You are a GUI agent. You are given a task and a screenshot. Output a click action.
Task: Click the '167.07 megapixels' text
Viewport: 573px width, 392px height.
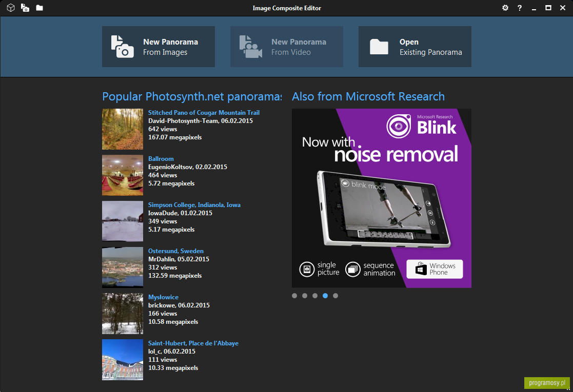click(x=175, y=137)
